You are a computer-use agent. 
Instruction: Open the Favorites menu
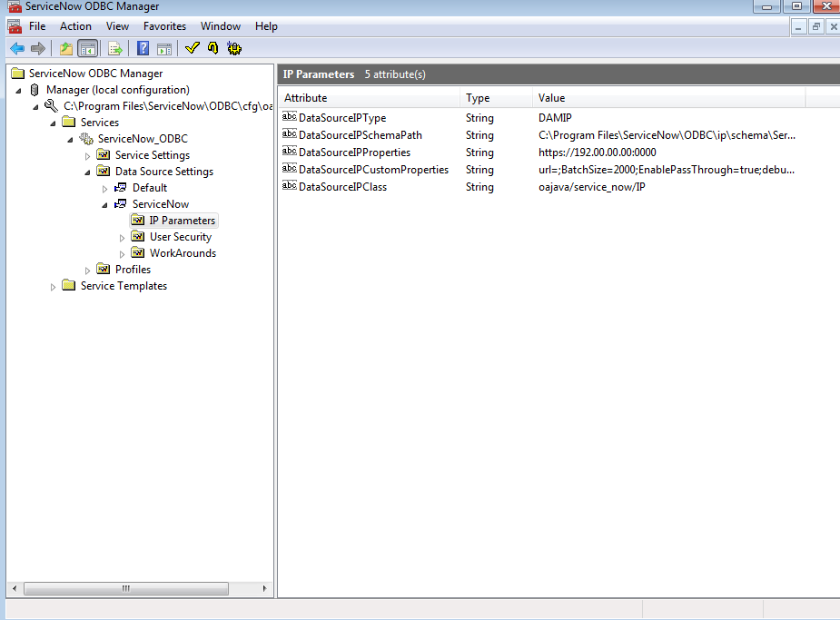click(164, 26)
